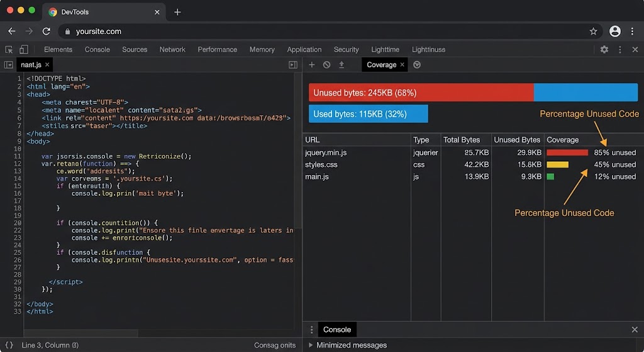
Task: Click the circular icon next to Coverage tab
Action: (x=417, y=65)
